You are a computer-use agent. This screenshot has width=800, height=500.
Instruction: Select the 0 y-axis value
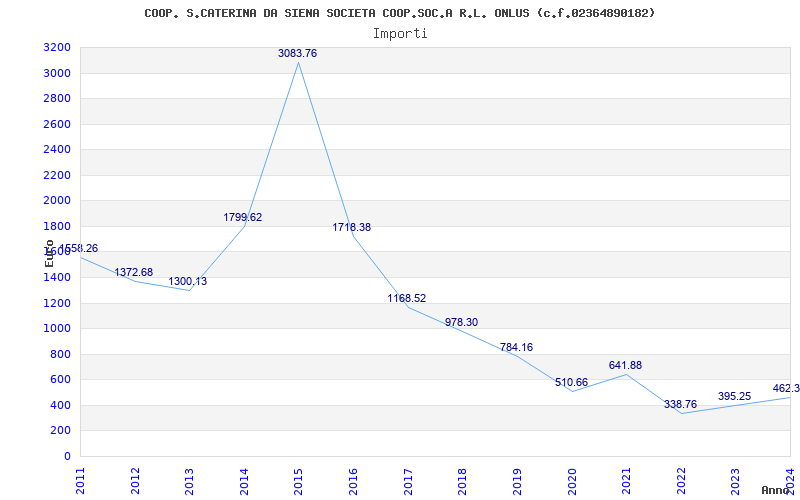tap(67, 456)
